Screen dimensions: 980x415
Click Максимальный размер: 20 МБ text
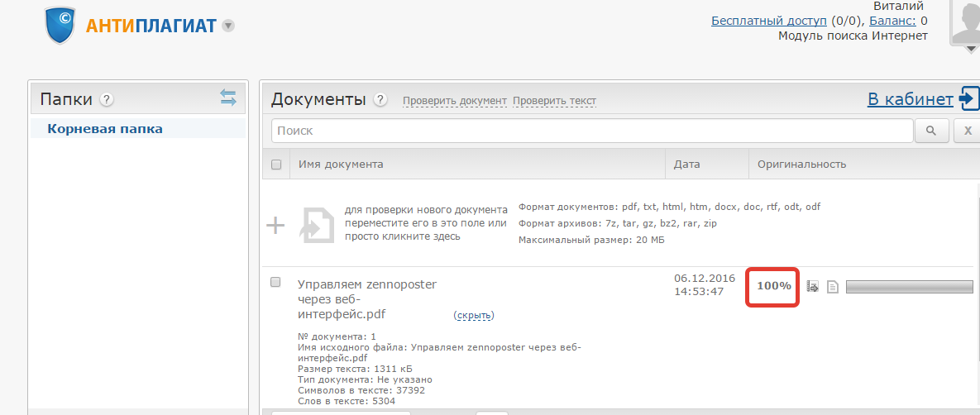click(x=591, y=240)
